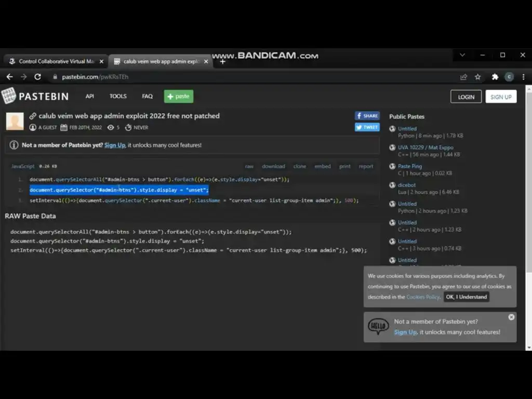
Task: Report this paste
Action: click(x=366, y=166)
